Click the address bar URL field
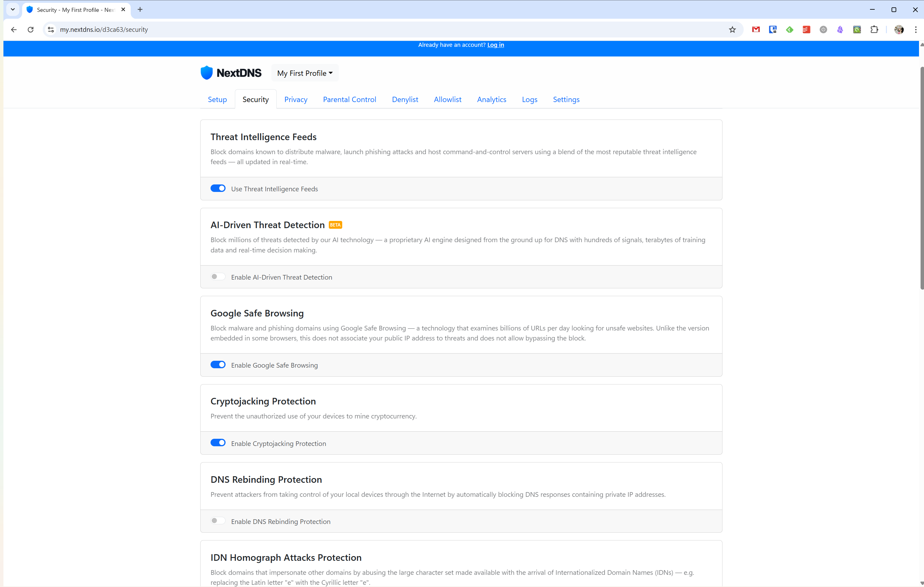This screenshot has height=587, width=924. coord(269,30)
